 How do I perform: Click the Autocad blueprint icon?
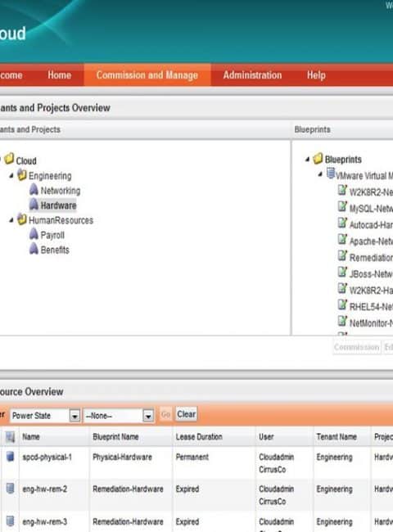(x=342, y=223)
